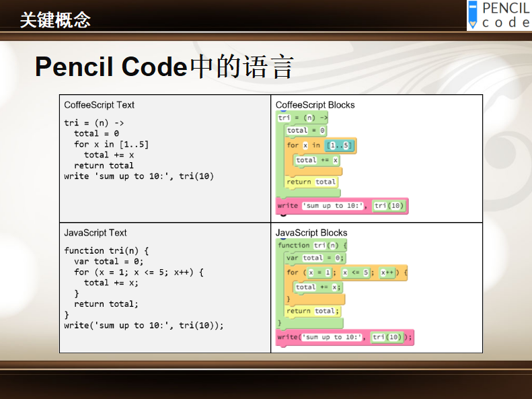Click the header text '关键概念'
This screenshot has height=399, width=532.
(55, 20)
